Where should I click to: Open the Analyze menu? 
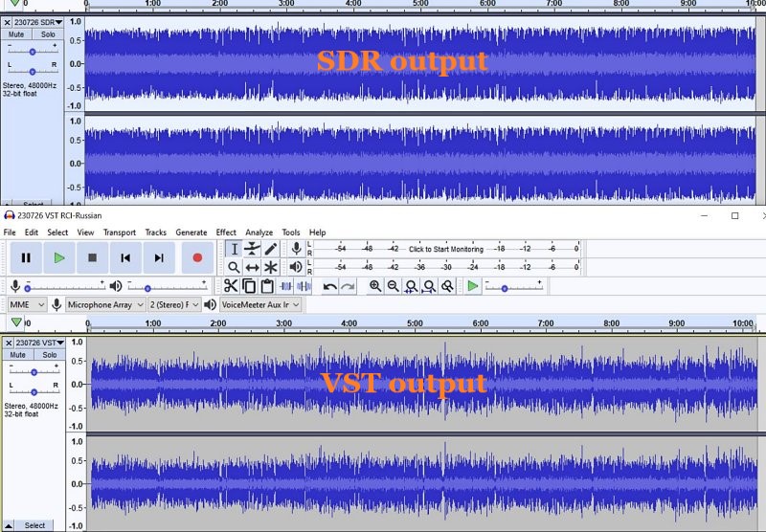(x=259, y=233)
